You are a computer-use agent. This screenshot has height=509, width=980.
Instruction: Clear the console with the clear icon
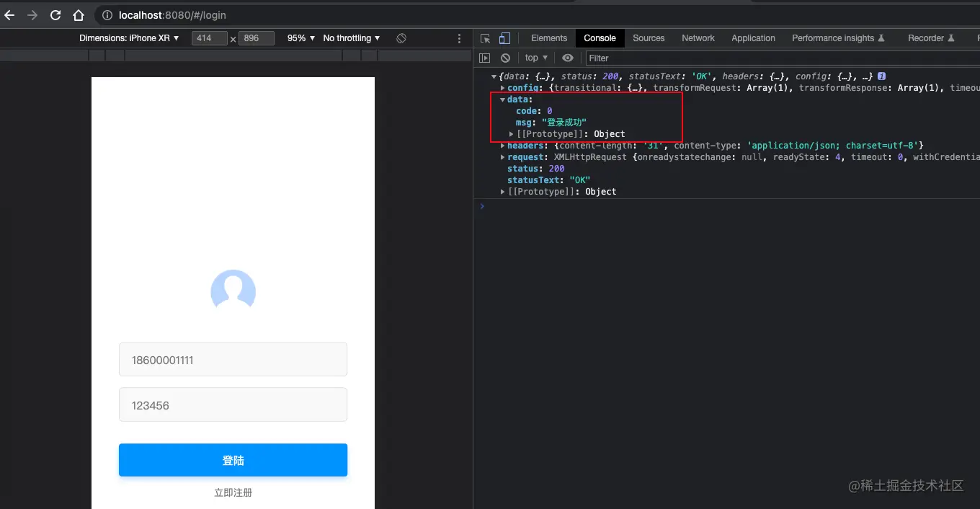[505, 58]
